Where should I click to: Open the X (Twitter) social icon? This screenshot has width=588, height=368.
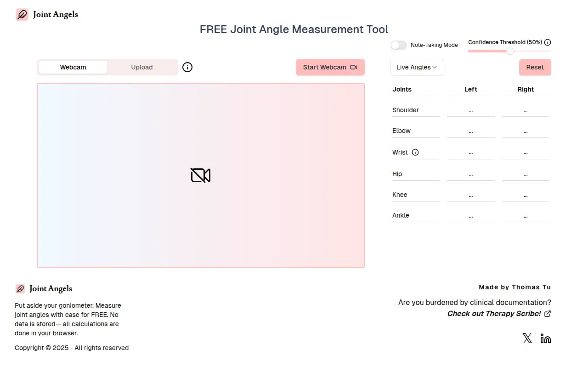tap(527, 339)
